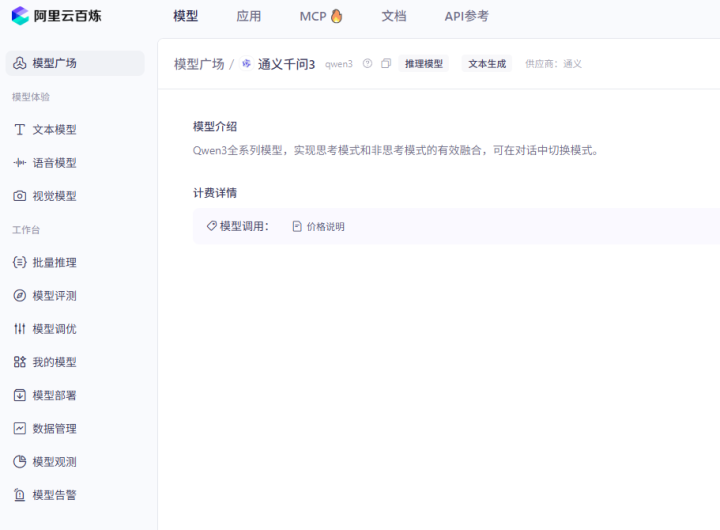Click the 模型评测 compass icon
Screen dimensions: 720x530
(20, 296)
